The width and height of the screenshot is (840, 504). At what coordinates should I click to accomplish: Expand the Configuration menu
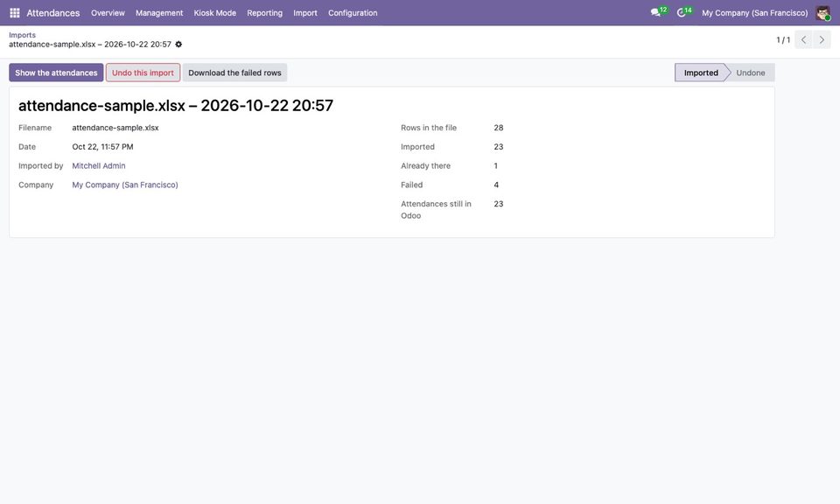353,13
